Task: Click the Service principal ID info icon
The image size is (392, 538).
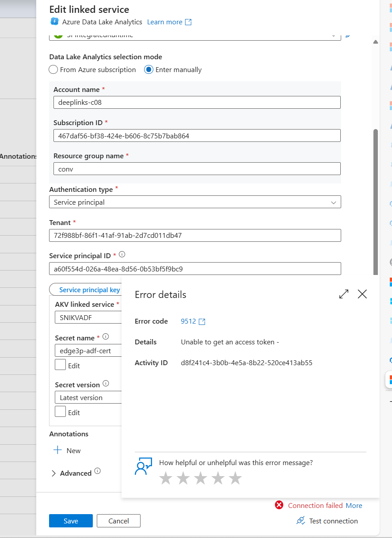Action: point(122,255)
